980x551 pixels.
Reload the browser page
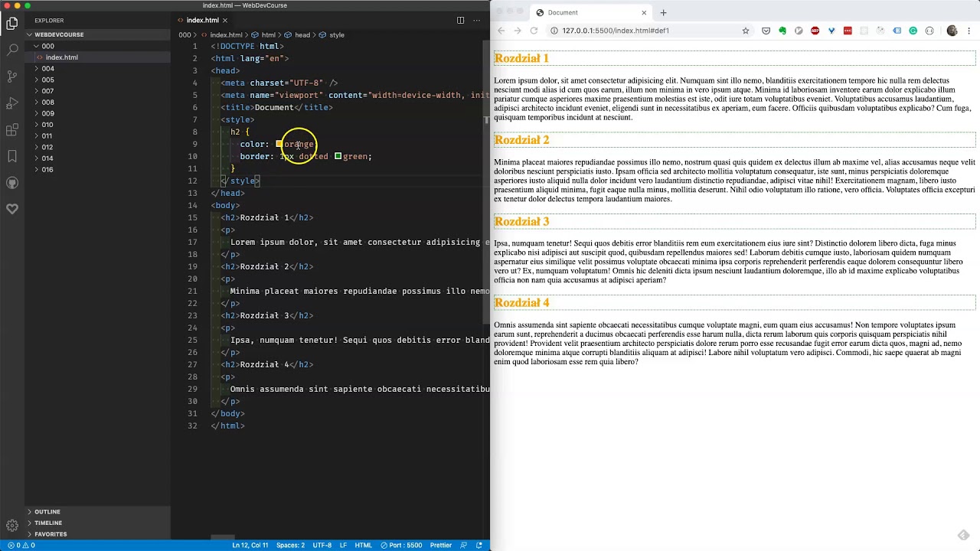(534, 31)
